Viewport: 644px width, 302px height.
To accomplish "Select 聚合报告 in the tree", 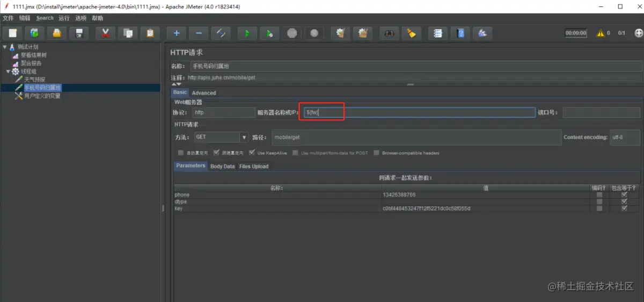I will 31,63.
